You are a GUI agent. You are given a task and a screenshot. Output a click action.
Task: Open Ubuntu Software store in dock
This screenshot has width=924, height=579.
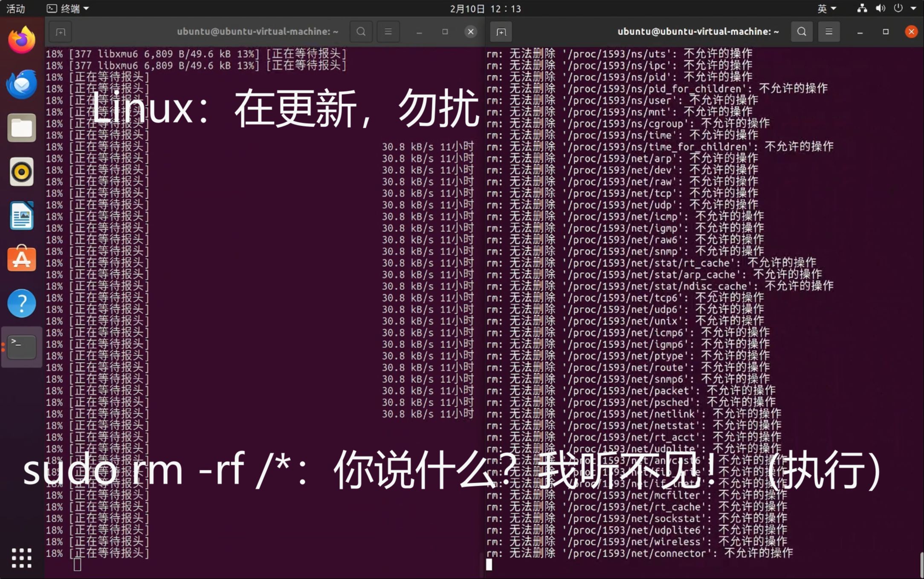[x=22, y=259]
